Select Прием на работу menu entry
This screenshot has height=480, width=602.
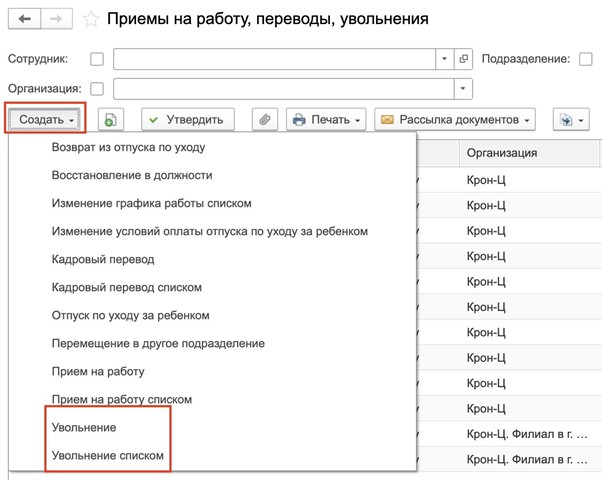tap(98, 371)
